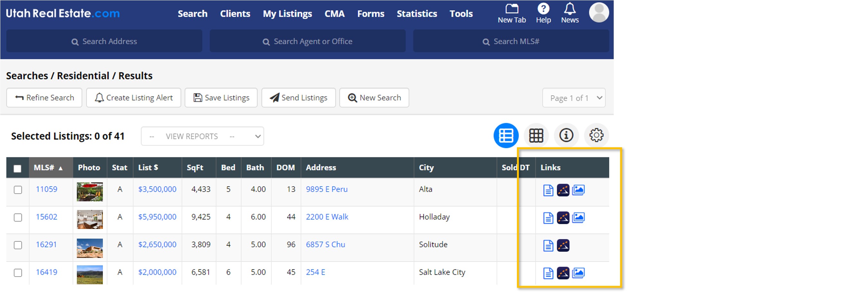
Task: Open the 2200 E Walk address link
Action: click(x=327, y=217)
